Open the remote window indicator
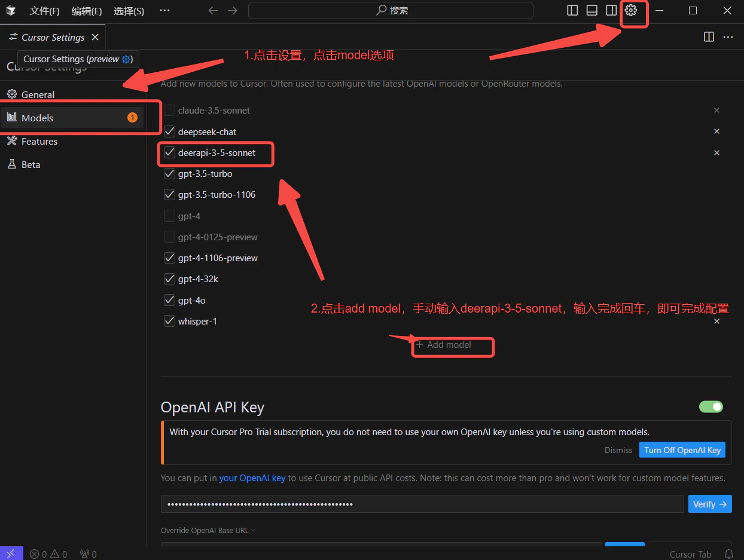 tap(11, 553)
